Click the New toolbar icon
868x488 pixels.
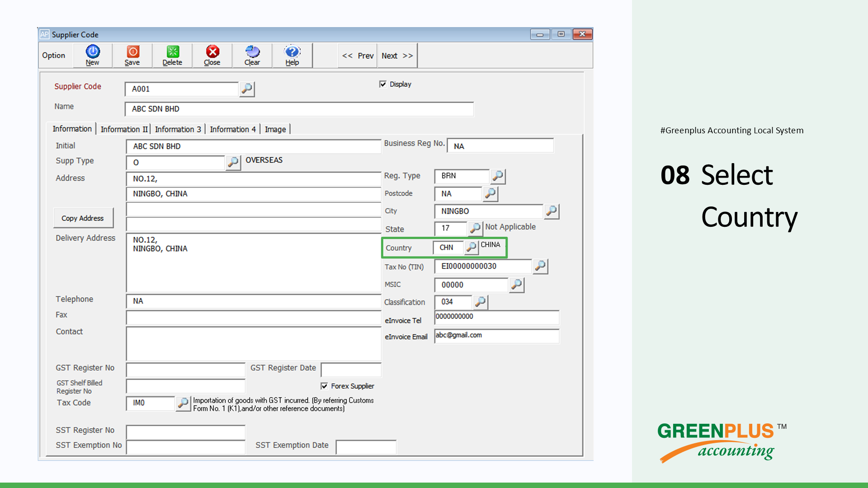tap(93, 56)
